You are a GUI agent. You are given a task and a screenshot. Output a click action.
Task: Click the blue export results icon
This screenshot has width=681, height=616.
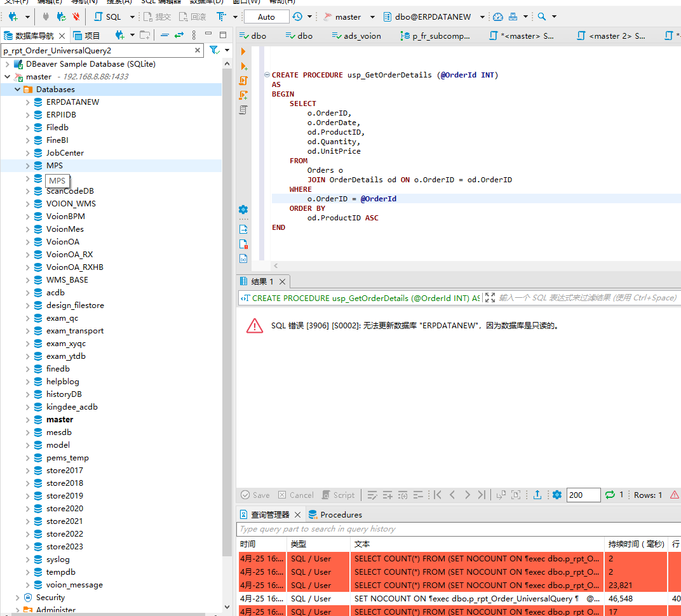[x=537, y=495]
